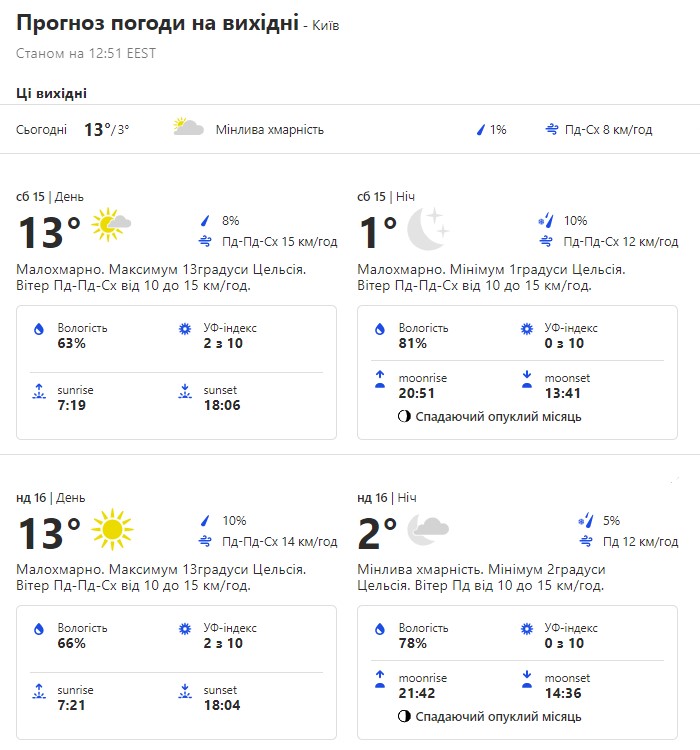700x750 pixels.
Task: Click the 'Київ' location label in the title
Action: pyautogui.click(x=324, y=25)
